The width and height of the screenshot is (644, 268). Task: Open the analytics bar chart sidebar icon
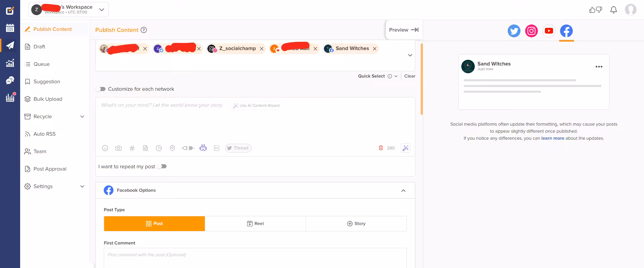(x=10, y=63)
